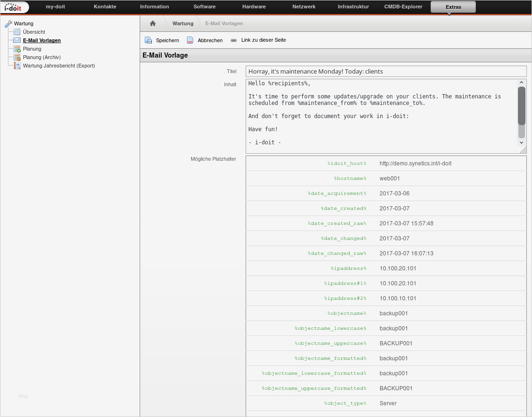This screenshot has height=417, width=532.
Task: Select the Extras tab
Action: [x=453, y=7]
